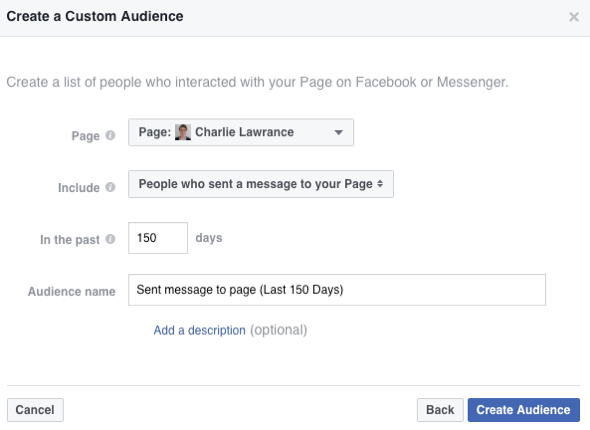Click the Audience name label
Viewport: 590px width, 430px height.
coord(71,291)
